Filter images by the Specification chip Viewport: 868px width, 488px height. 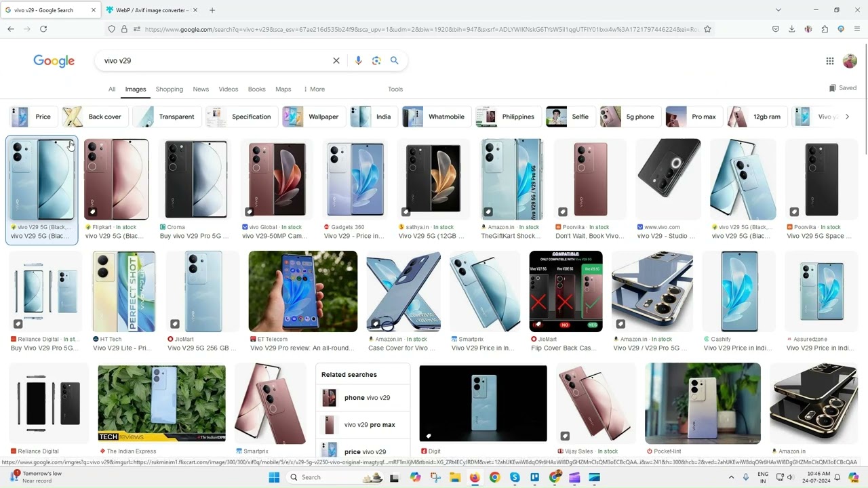[x=241, y=117]
